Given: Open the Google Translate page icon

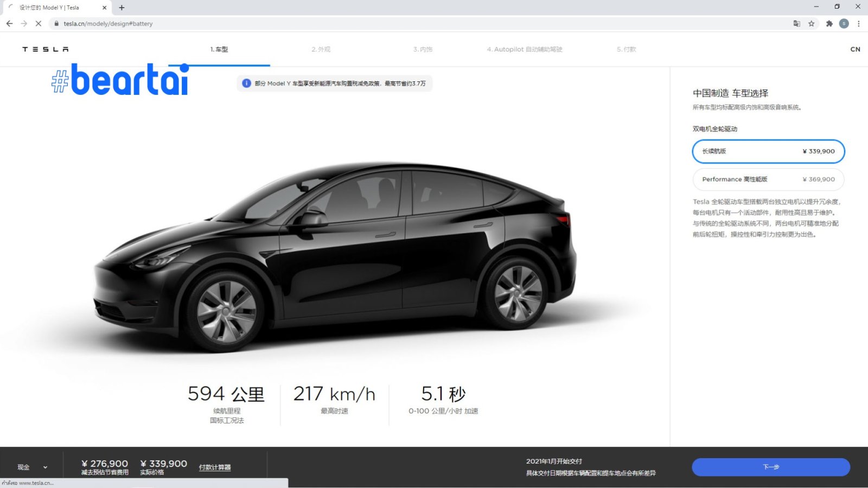Looking at the screenshot, I should click(x=796, y=23).
